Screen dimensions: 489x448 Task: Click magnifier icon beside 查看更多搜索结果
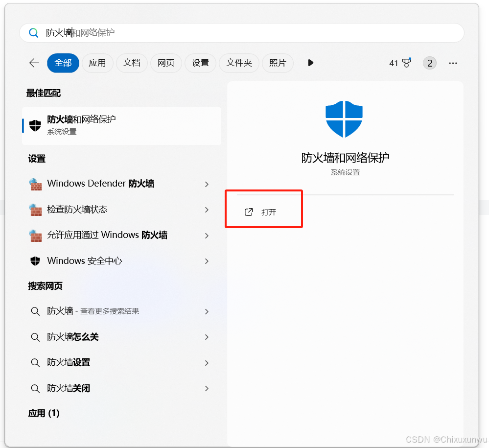point(35,311)
